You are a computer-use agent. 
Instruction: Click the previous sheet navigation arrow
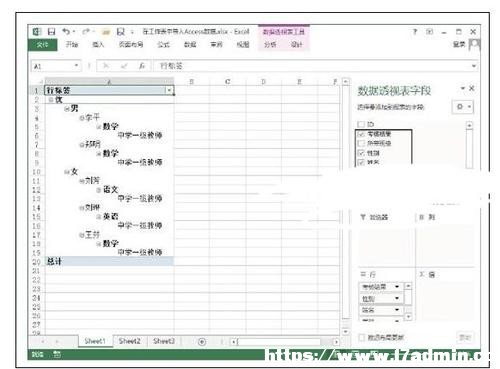(x=43, y=341)
